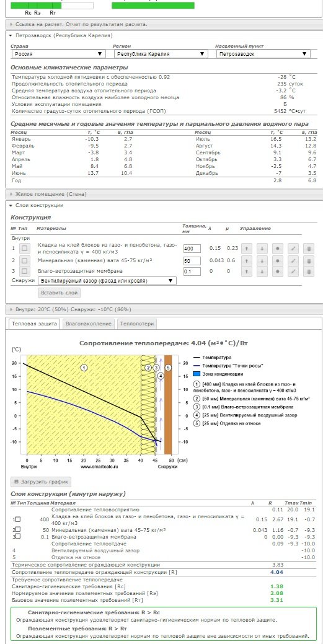This screenshot has width=323, height=644.
Task: Edit membrane layer 3 with the pencil icon
Action: tap(293, 271)
